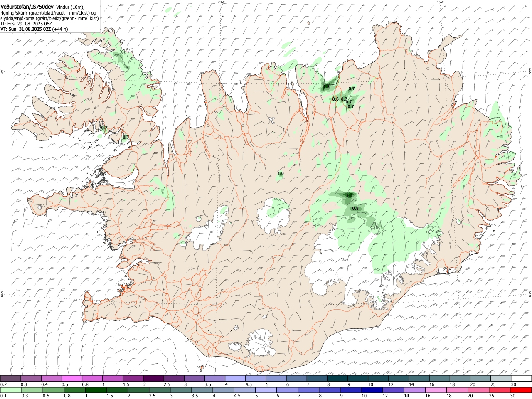532x399 pixels.
Task: Pick the light pink 16 swatch in lower legend
Action: pos(436,390)
